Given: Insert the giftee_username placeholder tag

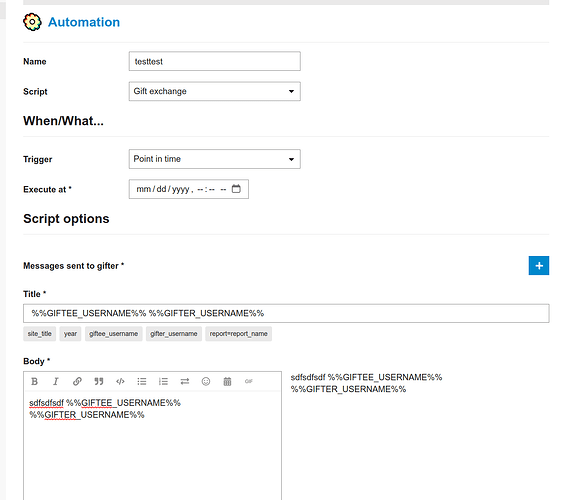Looking at the screenshot, I should (113, 334).
